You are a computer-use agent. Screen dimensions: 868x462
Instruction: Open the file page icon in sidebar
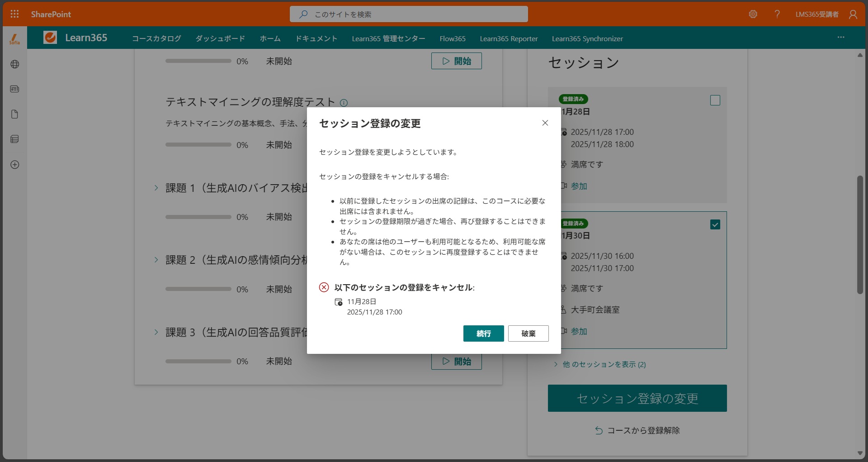pyautogui.click(x=14, y=114)
